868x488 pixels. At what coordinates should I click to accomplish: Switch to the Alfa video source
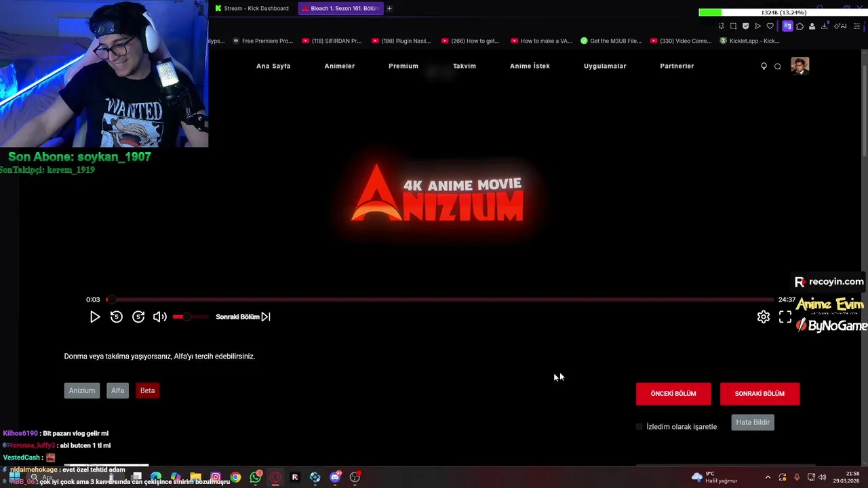(x=118, y=390)
